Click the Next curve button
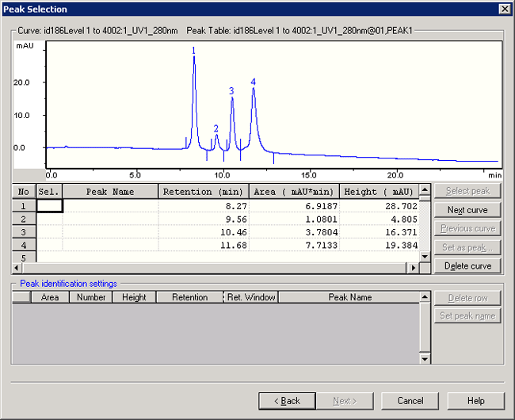 (467, 210)
